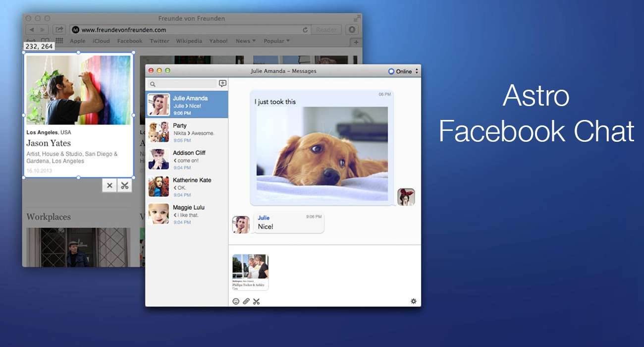Click the 'I just took this' message text

(x=275, y=102)
